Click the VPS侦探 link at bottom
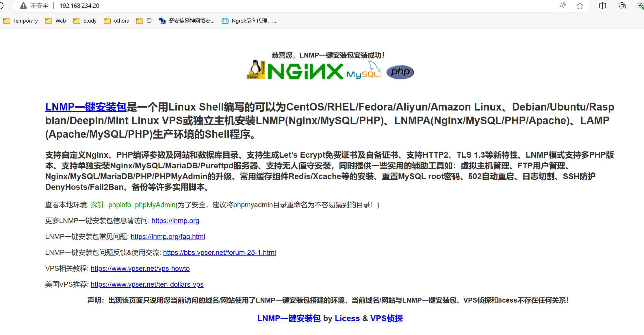This screenshot has height=335, width=644. 387,318
